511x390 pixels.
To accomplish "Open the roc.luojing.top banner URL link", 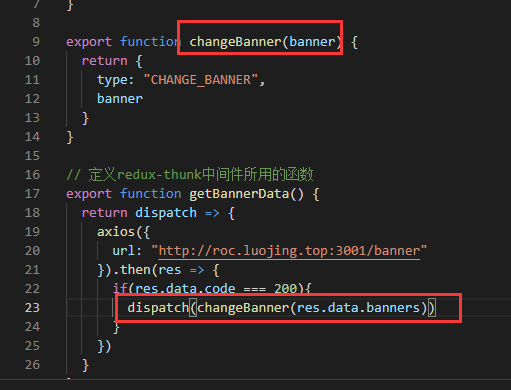I will [x=289, y=251].
